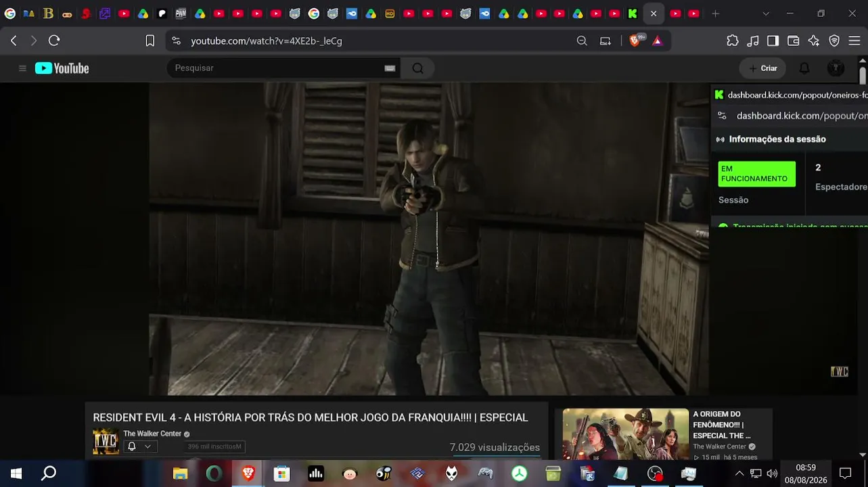The height and width of the screenshot is (487, 868).
Task: Open the taskbar clock showing 08:59
Action: (806, 473)
